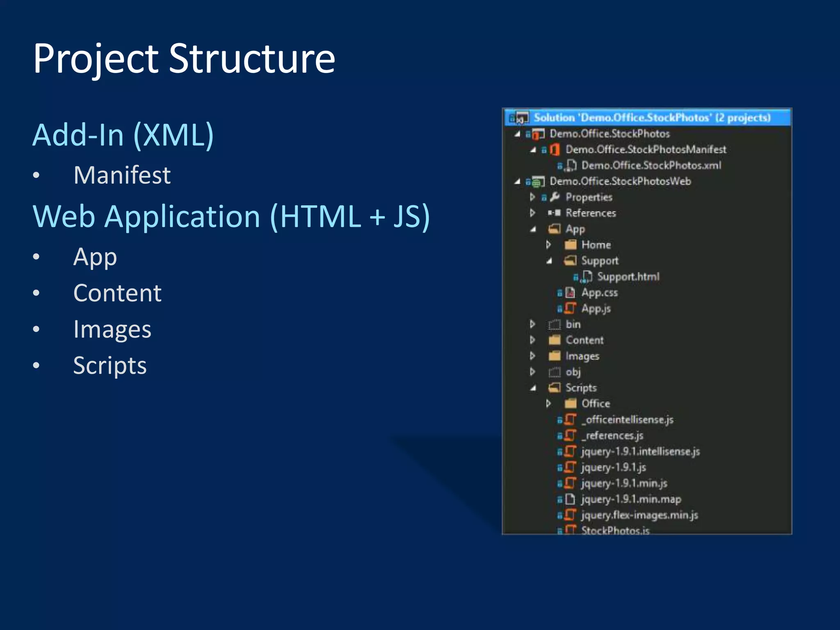Select Support.html in the tree
The height and width of the screenshot is (630, 840).
pos(628,277)
